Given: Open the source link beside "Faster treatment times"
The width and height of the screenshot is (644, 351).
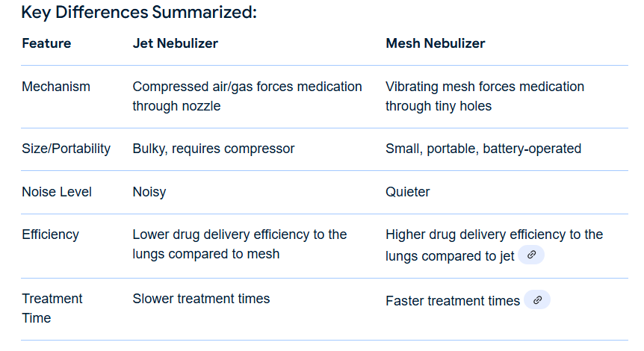Looking at the screenshot, I should pyautogui.click(x=537, y=300).
